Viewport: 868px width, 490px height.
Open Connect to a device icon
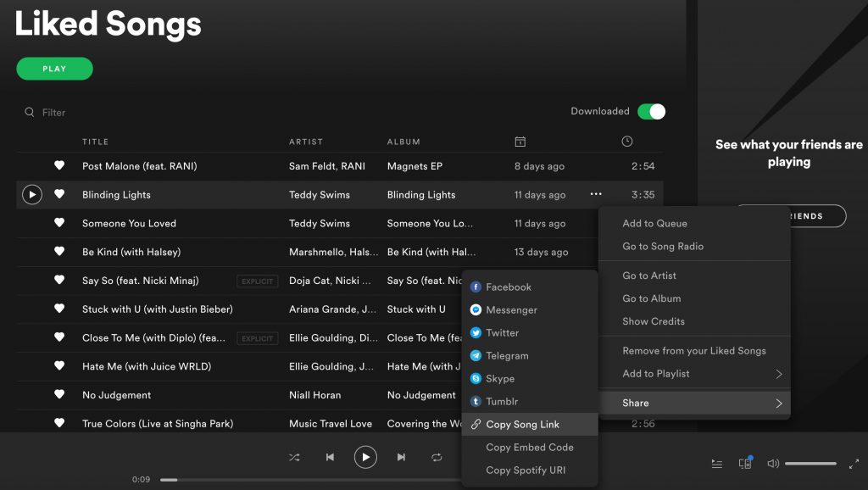(x=745, y=463)
